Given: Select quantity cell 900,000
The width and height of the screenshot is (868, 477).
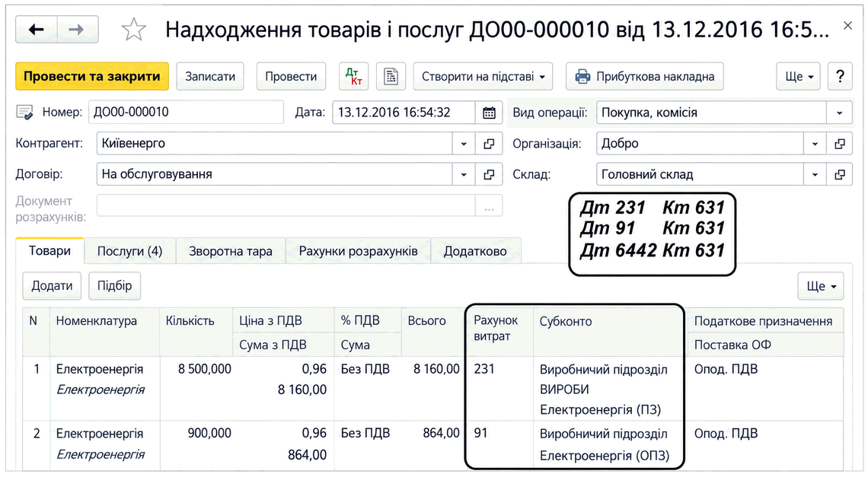Looking at the screenshot, I should 209,434.
